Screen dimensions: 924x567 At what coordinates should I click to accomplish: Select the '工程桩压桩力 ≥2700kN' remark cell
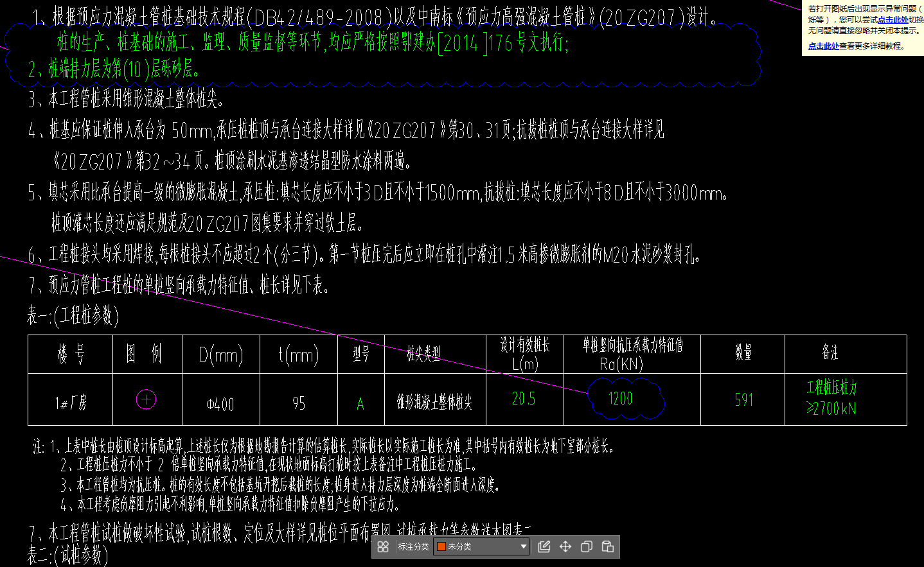click(832, 398)
